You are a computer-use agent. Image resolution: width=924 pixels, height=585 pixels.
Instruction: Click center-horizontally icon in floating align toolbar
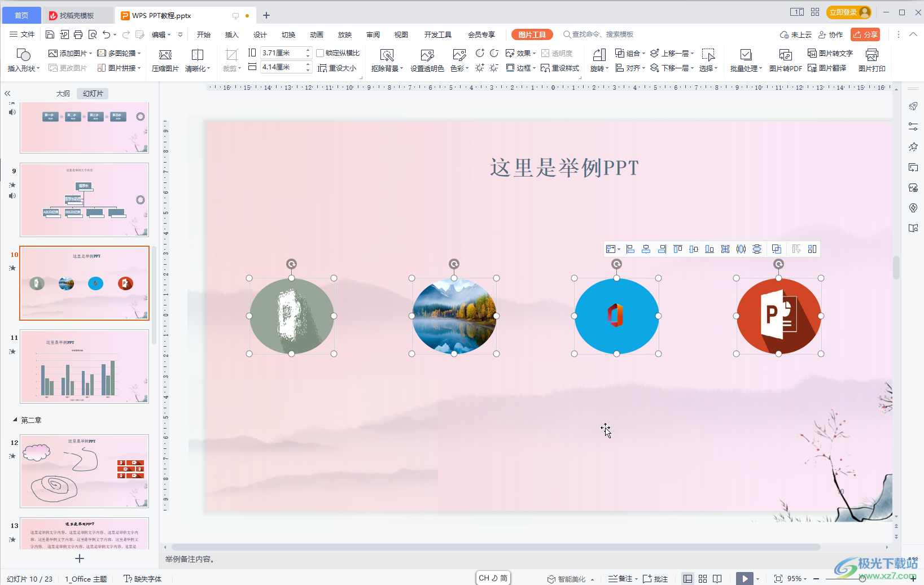point(646,249)
